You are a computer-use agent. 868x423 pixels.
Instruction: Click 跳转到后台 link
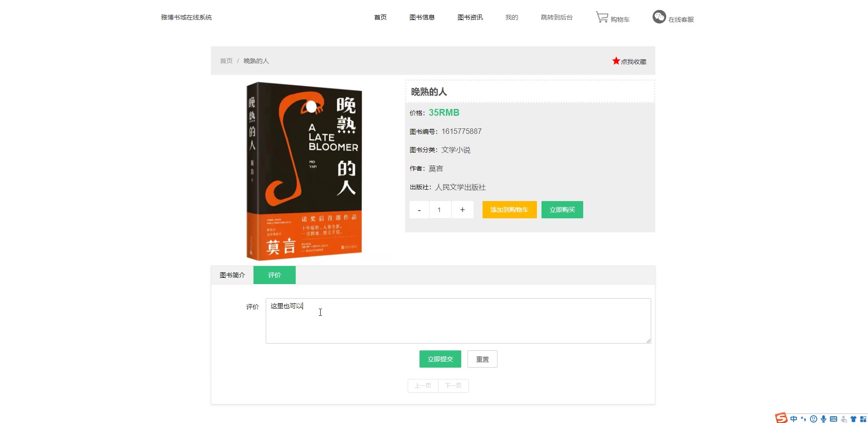tap(556, 17)
